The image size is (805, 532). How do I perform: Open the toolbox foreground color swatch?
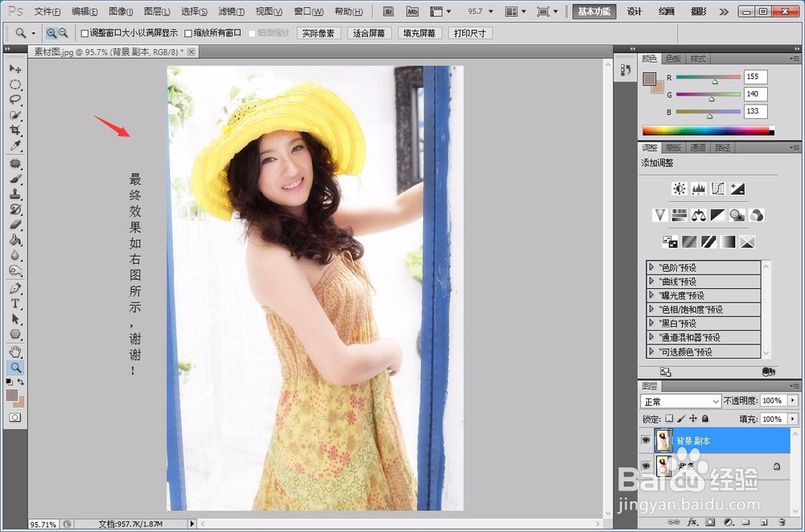click(12, 395)
